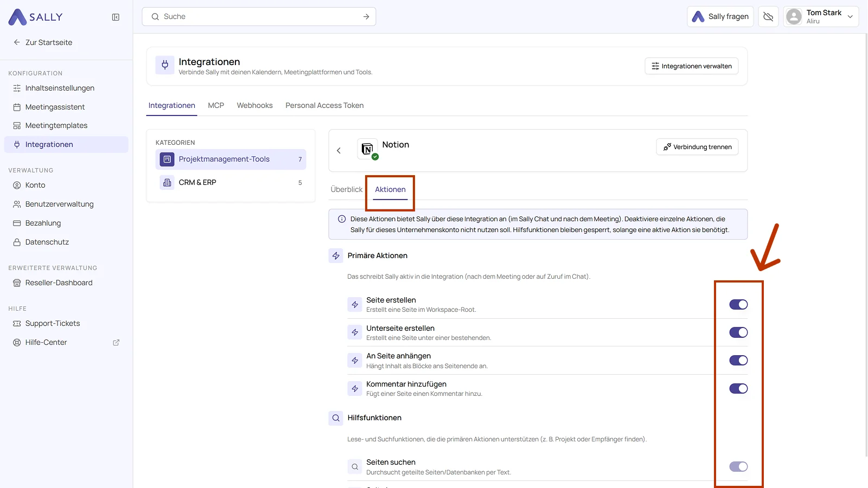
Task: Click the CRM & ERP category icon
Action: click(167, 183)
